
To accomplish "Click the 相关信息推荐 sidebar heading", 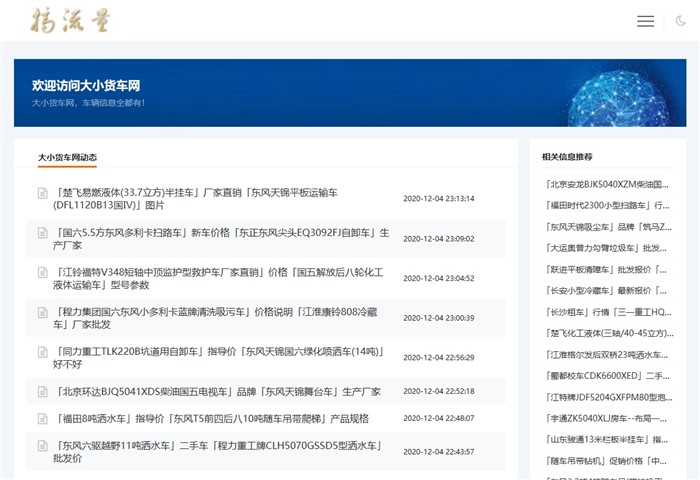I will pyautogui.click(x=567, y=157).
